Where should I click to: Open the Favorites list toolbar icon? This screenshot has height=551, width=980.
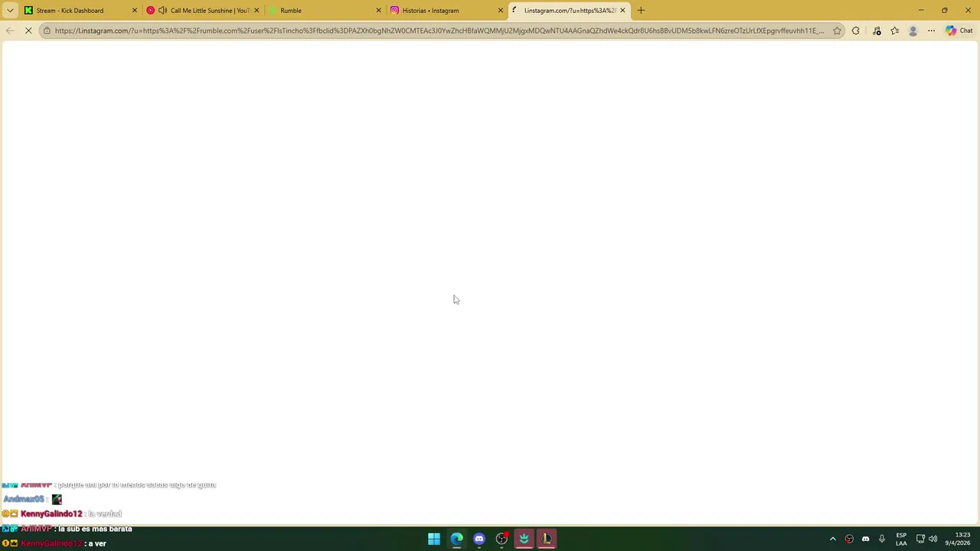pos(895,31)
